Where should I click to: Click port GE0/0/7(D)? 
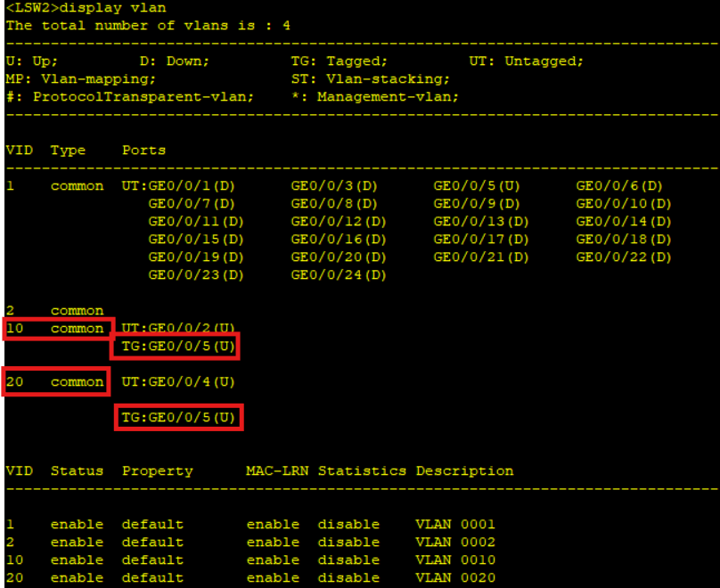click(x=192, y=204)
